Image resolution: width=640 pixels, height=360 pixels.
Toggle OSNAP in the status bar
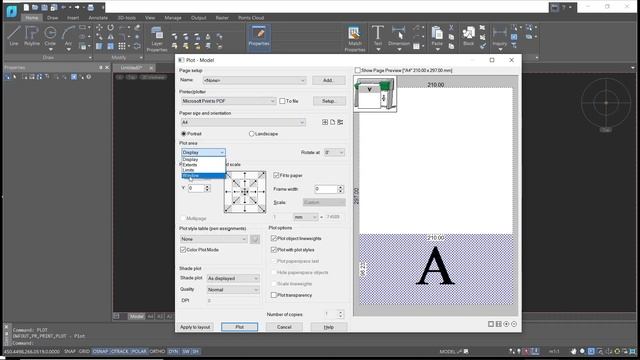pyautogui.click(x=100, y=351)
